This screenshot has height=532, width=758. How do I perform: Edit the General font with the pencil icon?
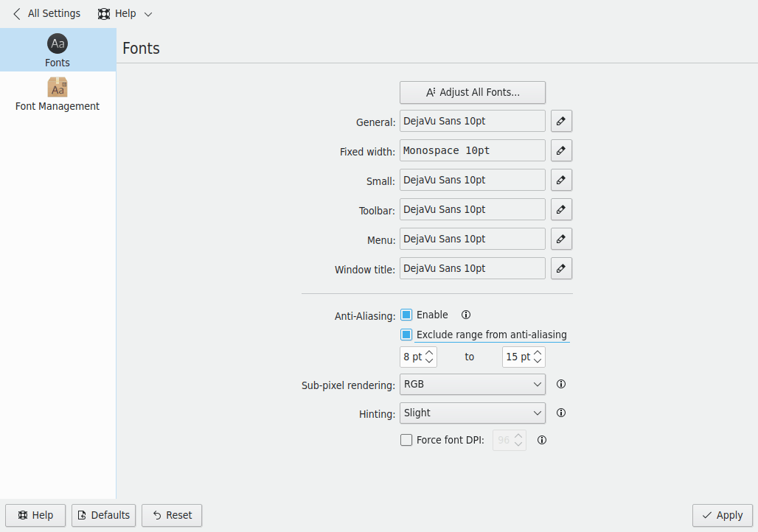point(561,121)
